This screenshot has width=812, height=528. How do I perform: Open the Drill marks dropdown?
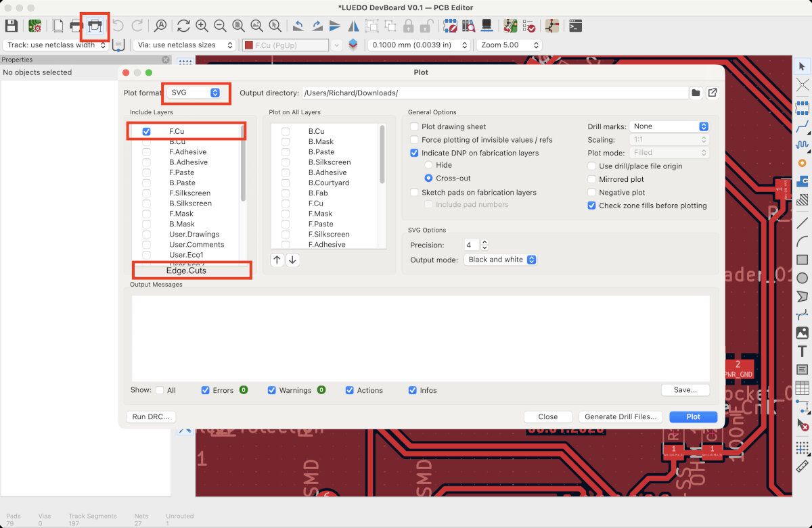point(669,126)
